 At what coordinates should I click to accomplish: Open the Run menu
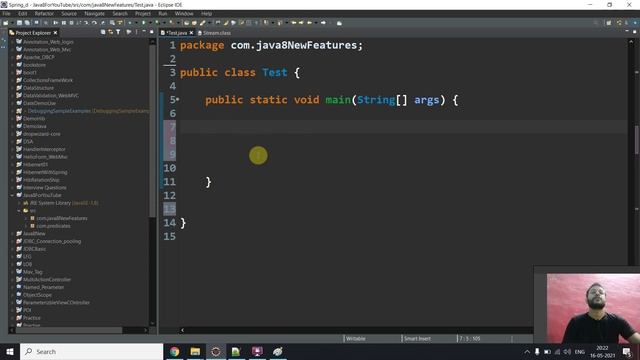(x=162, y=13)
